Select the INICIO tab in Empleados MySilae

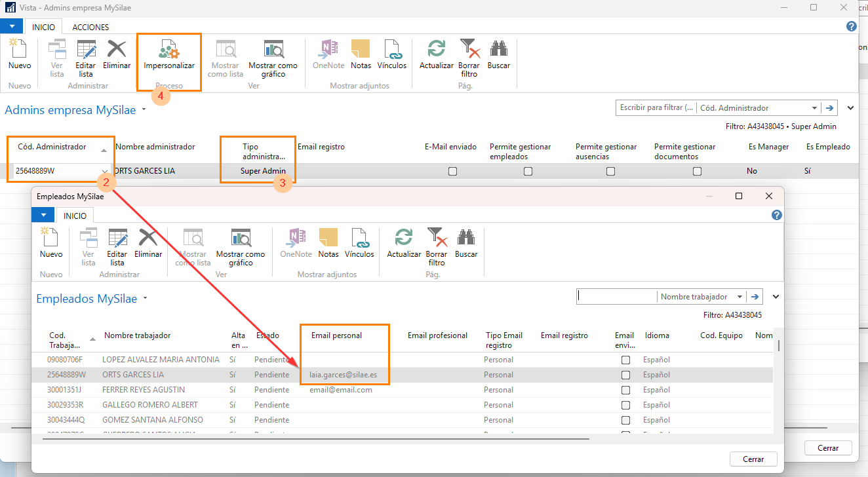click(x=75, y=216)
